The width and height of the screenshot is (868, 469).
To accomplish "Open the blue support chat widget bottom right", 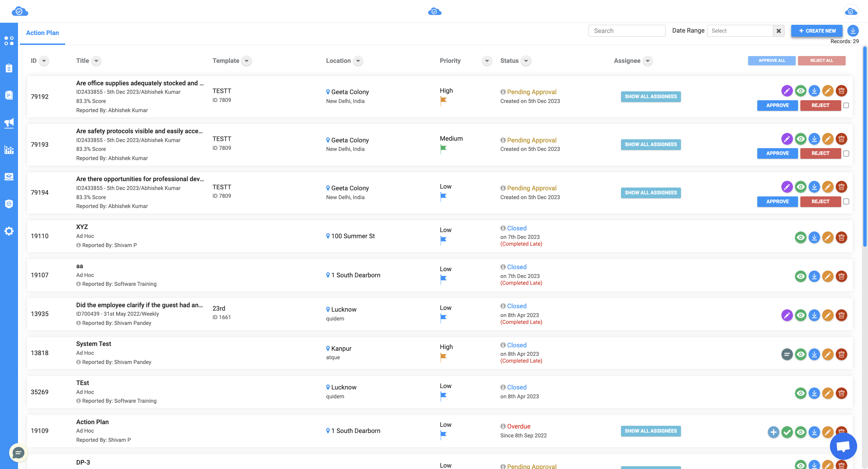I will pos(843,446).
